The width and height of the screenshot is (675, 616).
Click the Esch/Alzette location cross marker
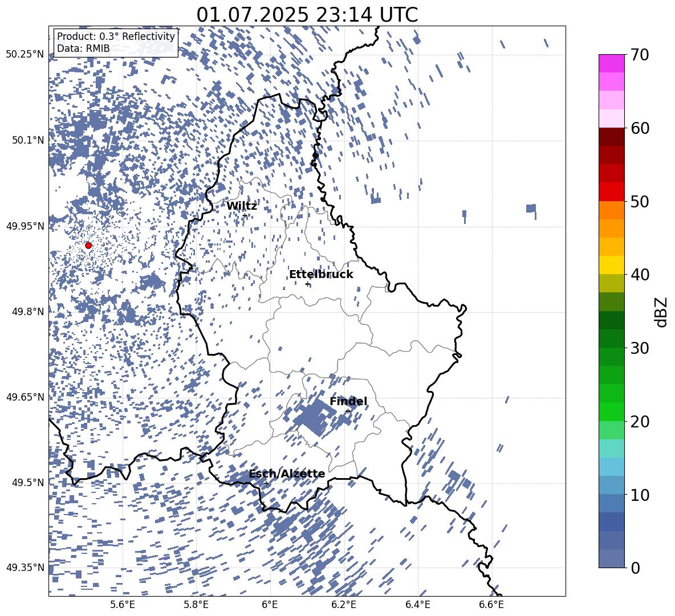coord(266,483)
